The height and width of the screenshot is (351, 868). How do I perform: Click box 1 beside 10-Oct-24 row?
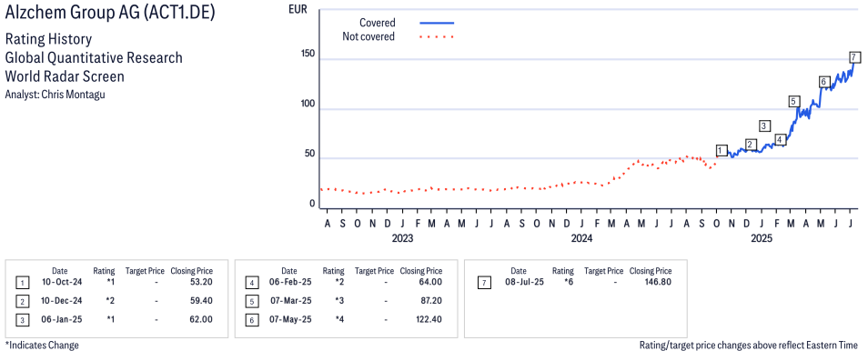(x=23, y=284)
